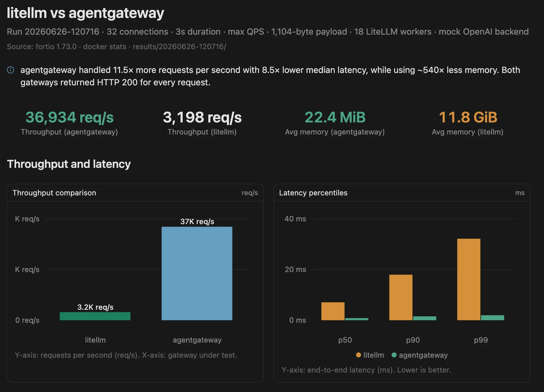Click the orange litellm legend dot
The image size is (544, 392).
pyautogui.click(x=359, y=355)
